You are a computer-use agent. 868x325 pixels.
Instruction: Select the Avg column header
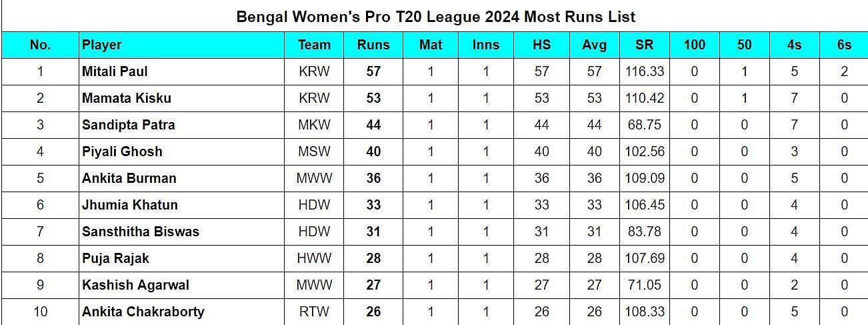(594, 45)
